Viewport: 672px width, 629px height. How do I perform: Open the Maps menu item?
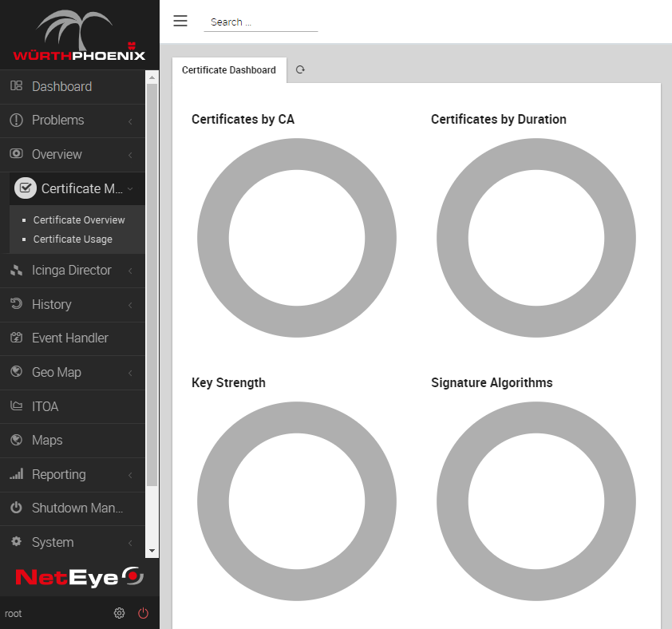tap(73, 441)
